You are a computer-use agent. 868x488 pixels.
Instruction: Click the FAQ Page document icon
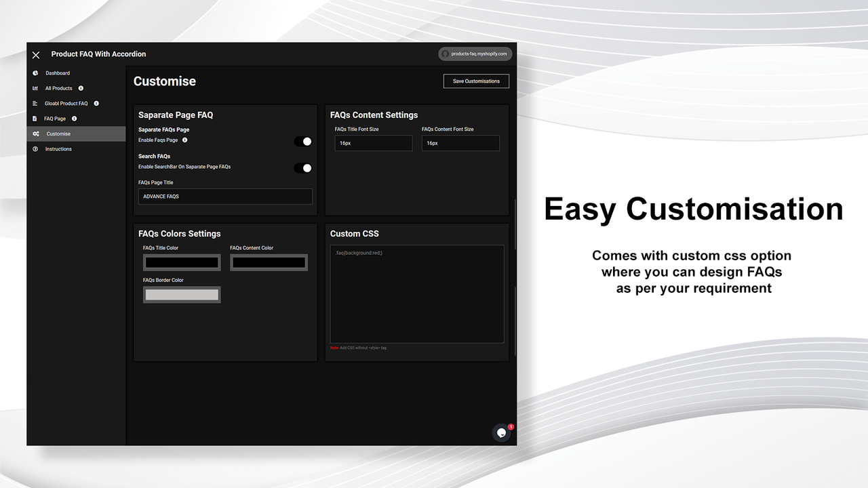(x=35, y=118)
